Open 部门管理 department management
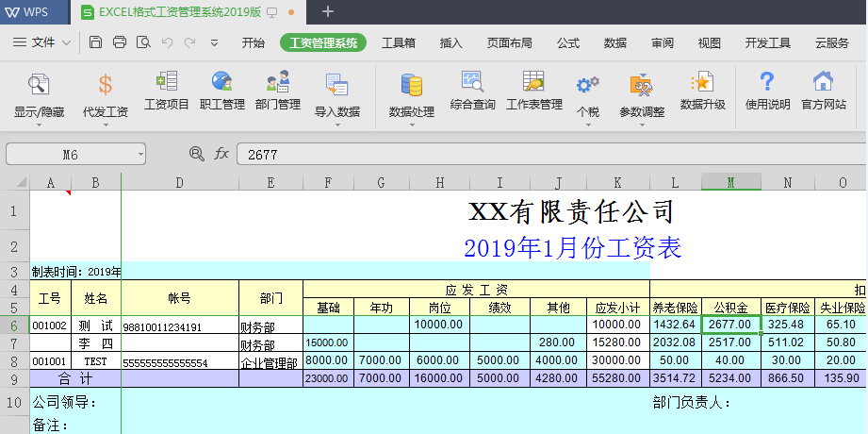 click(278, 91)
